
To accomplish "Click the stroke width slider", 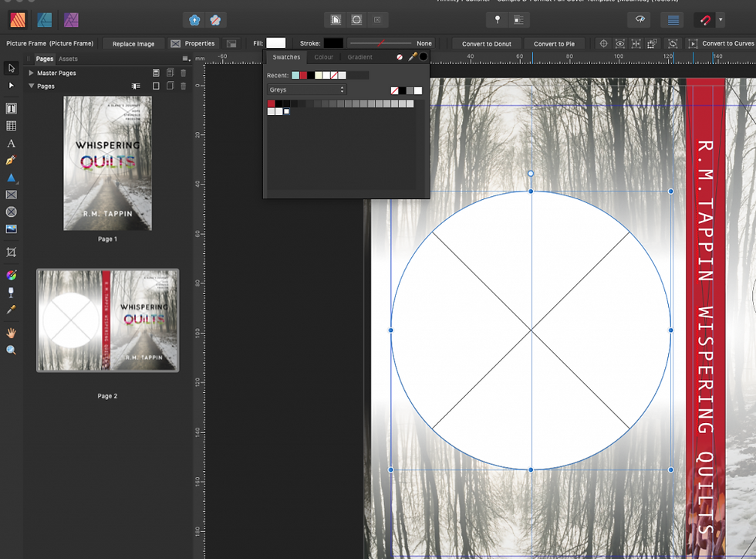I will click(x=381, y=43).
